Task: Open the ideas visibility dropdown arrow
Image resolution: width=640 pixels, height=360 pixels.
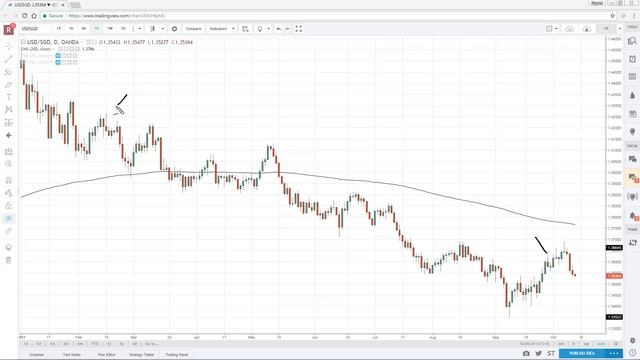Action: click(269, 29)
